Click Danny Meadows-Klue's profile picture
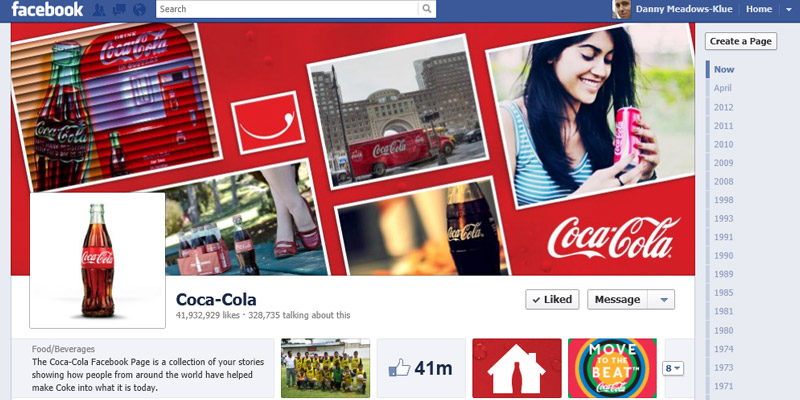This screenshot has width=800, height=400. [x=621, y=9]
